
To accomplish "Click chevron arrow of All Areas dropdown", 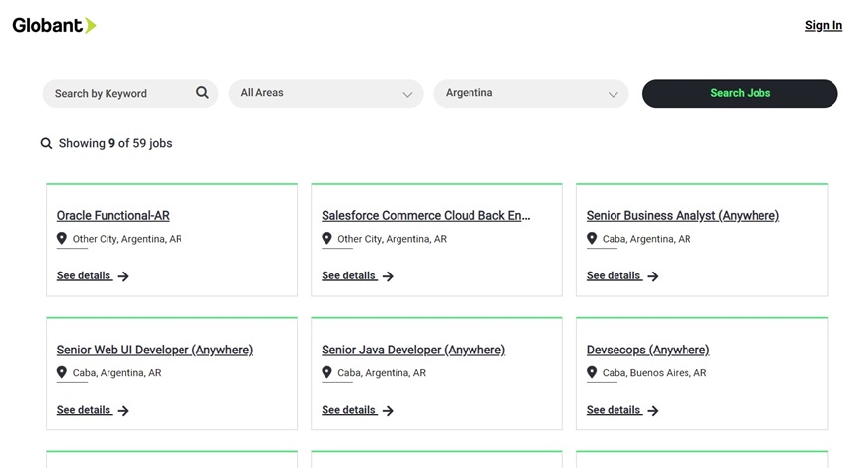I will coord(408,94).
